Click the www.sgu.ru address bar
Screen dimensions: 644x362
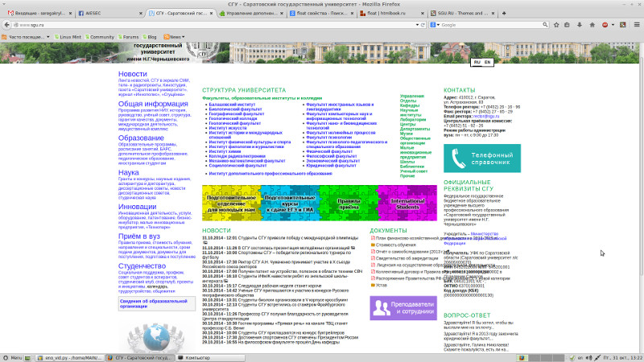[213, 25]
